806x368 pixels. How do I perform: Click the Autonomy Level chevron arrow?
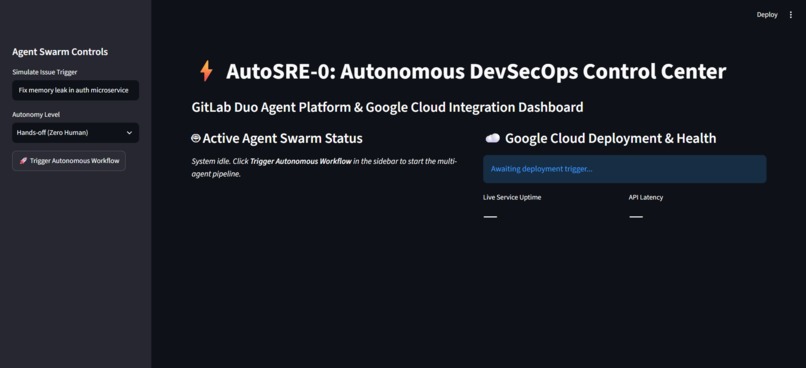(129, 133)
